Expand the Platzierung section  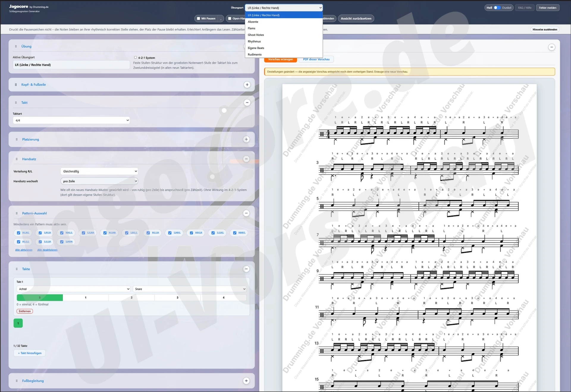(246, 139)
